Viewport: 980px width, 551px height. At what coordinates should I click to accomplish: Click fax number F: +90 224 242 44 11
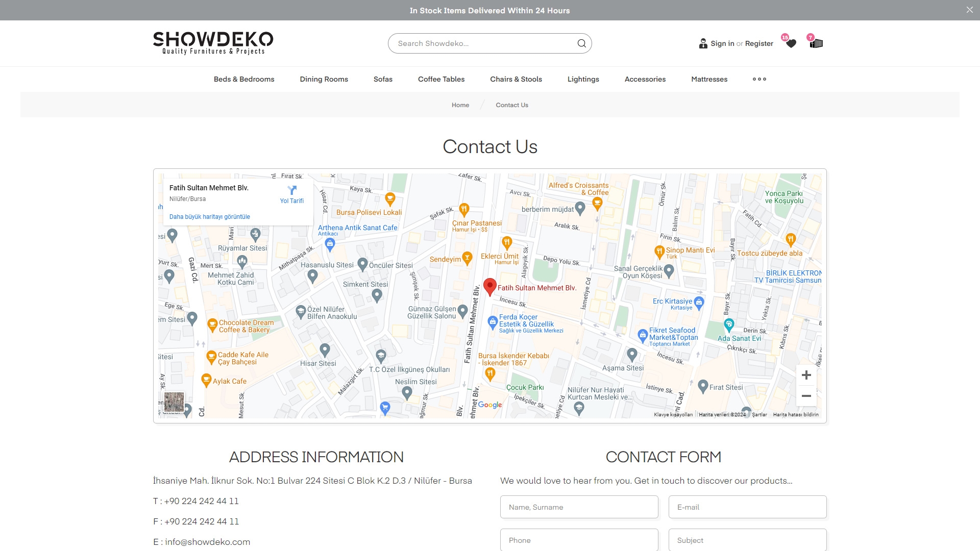tap(196, 521)
